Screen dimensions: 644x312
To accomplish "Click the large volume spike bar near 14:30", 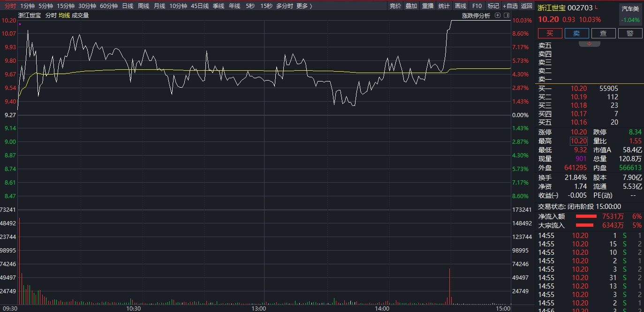I will point(450,286).
